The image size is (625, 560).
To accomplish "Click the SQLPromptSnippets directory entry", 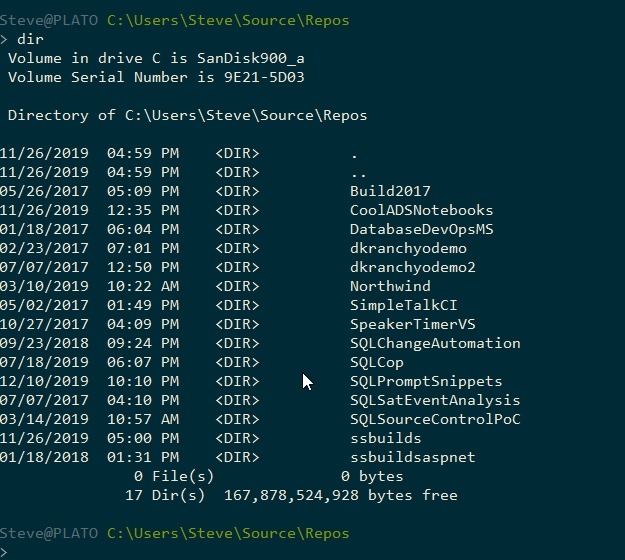I will click(x=425, y=381).
